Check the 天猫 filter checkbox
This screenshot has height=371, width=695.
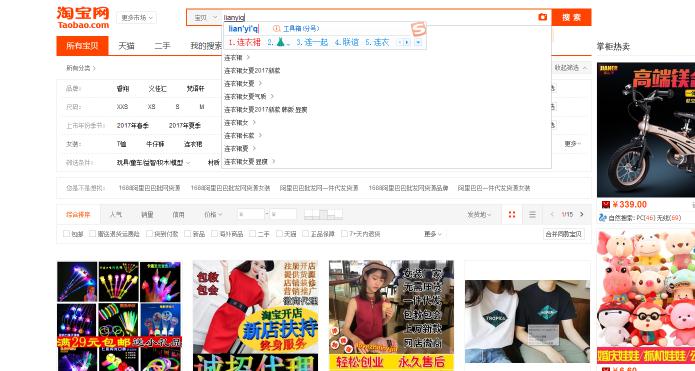[x=279, y=234]
